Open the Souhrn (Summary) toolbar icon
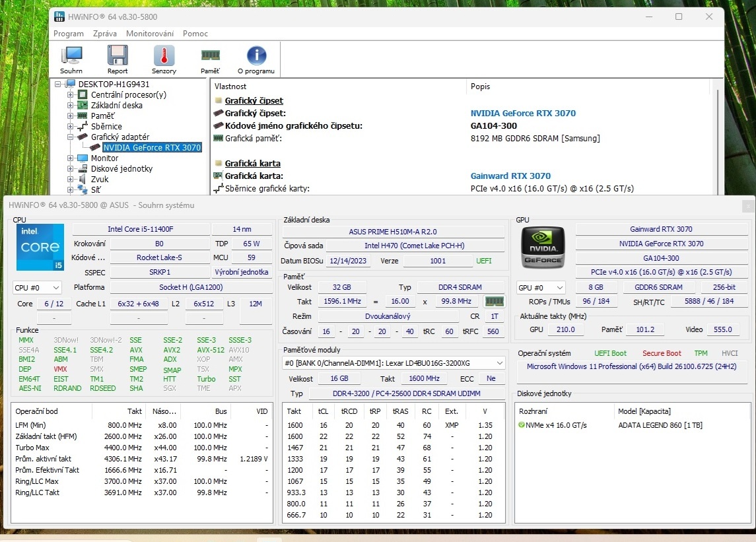Viewport: 756px width, 542px height. 71,59
